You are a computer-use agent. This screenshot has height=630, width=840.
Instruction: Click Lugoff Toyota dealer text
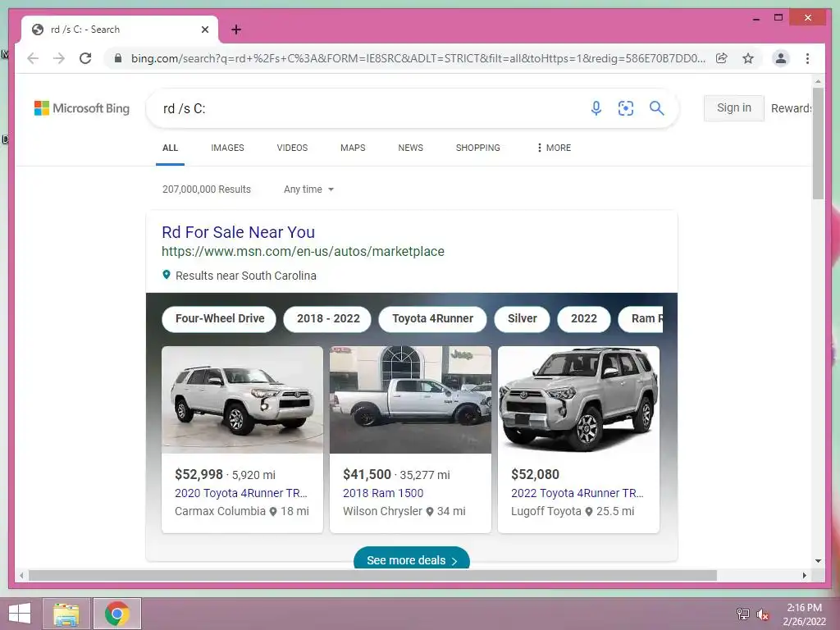[x=546, y=511]
